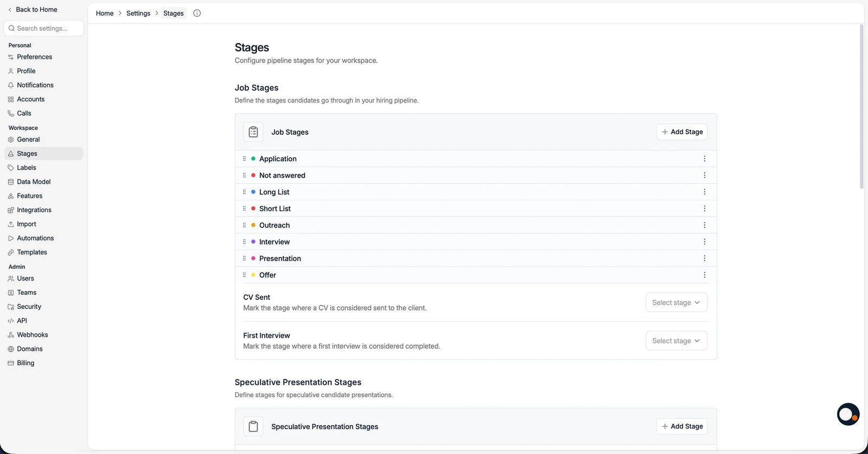This screenshot has height=454, width=868.
Task: Open the three-dot menu for Interview stage
Action: 704,242
